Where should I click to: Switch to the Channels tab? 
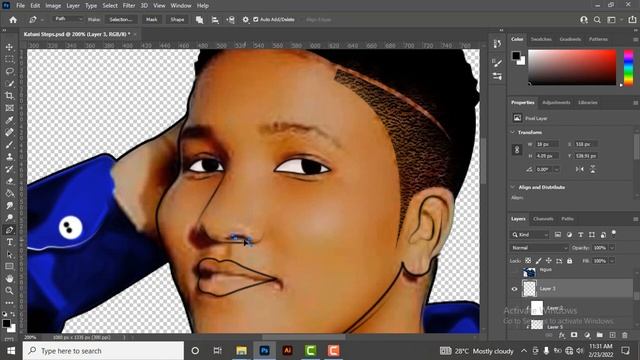543,219
